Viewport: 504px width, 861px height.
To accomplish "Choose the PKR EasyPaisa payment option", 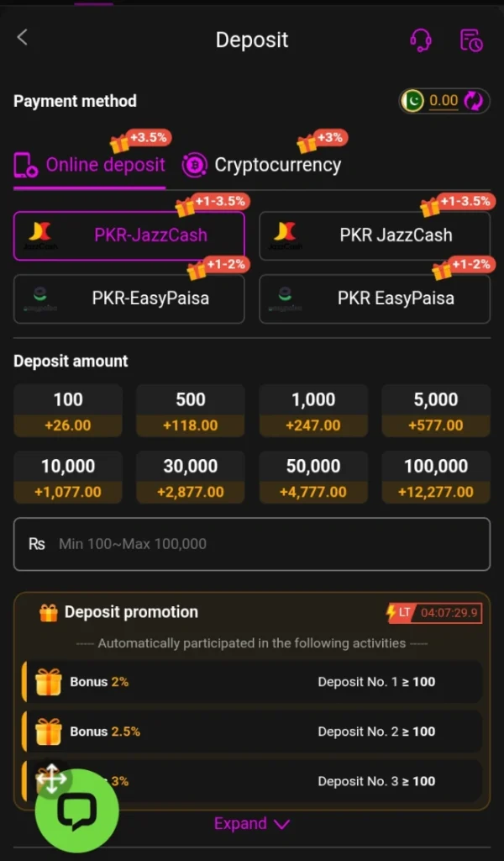I will pyautogui.click(x=375, y=298).
